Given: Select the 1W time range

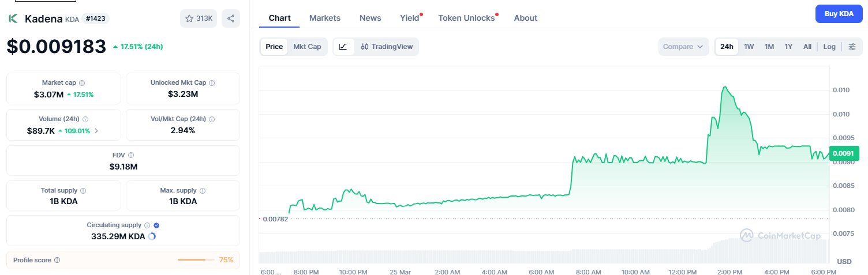Looking at the screenshot, I should tap(749, 47).
